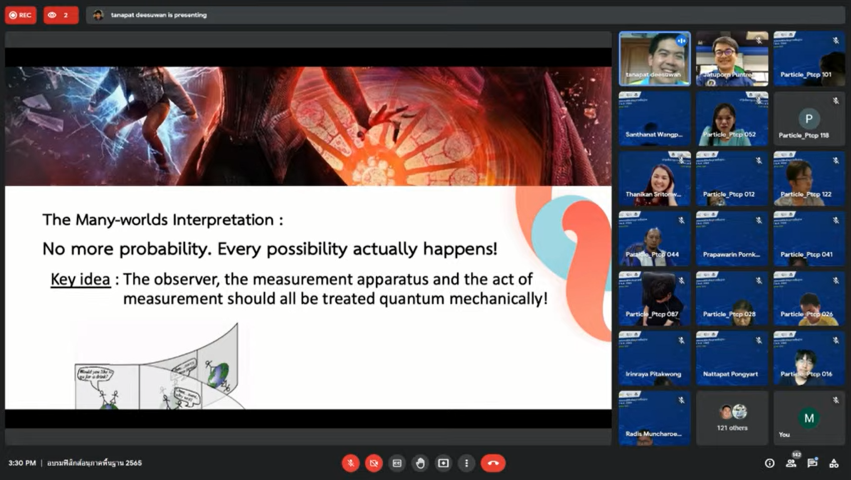Click the underlined 'Key idea' text on slide
This screenshot has width=851, height=480.
pos(80,279)
